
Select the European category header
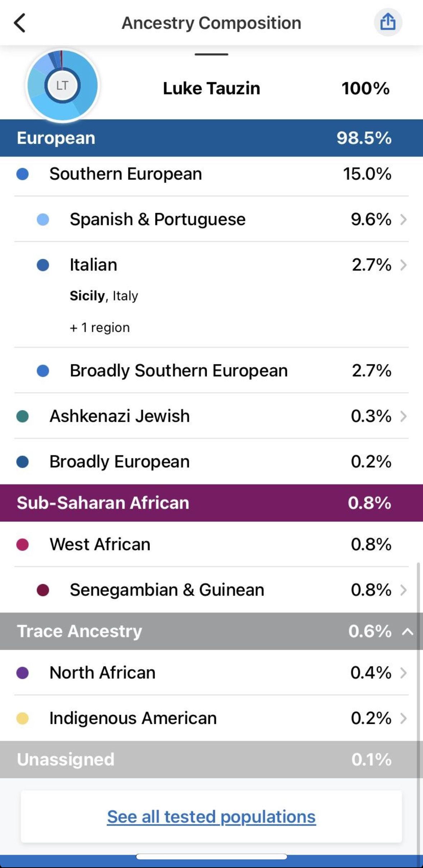(211, 138)
